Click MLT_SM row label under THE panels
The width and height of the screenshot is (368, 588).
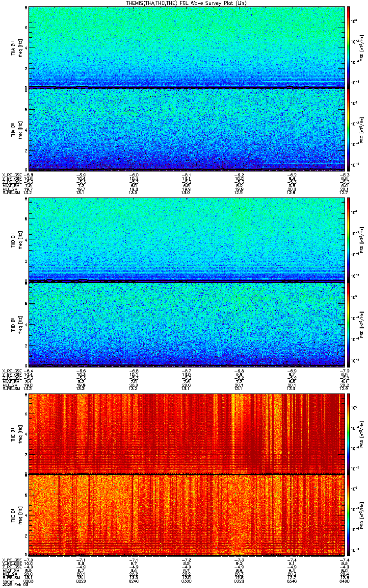9,574
